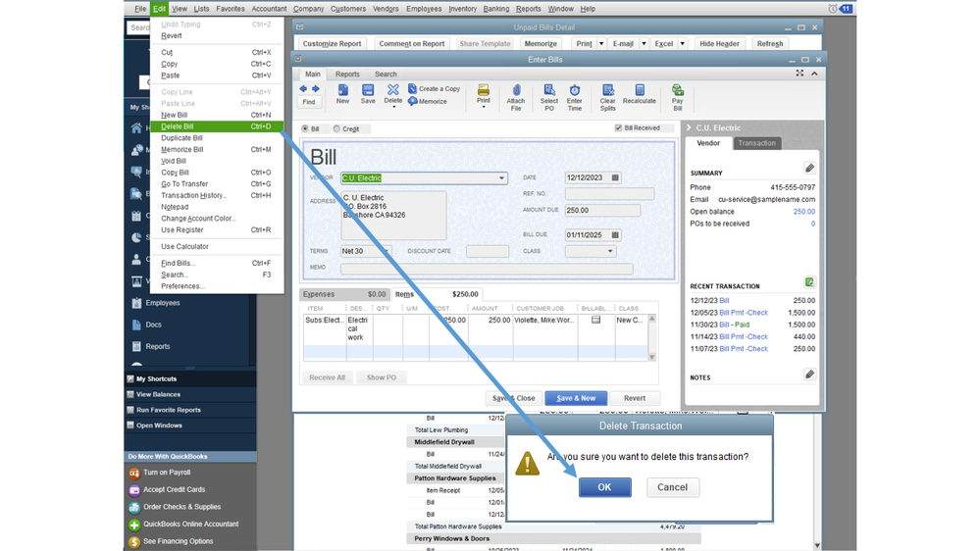The height and width of the screenshot is (551, 980).
Task: Click the Delete X icon in toolbar
Action: coord(393,90)
